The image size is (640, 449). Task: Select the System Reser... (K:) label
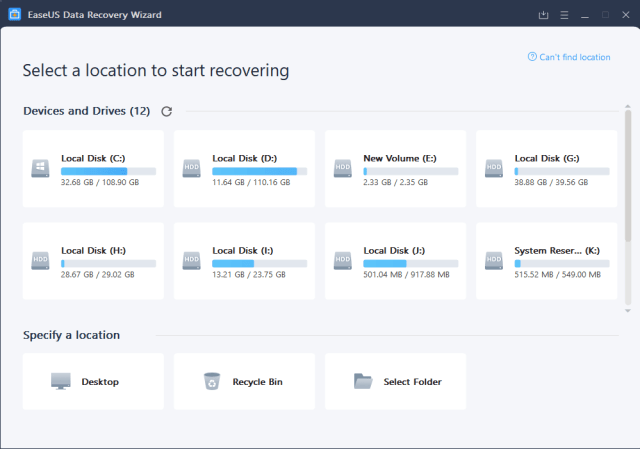pos(557,251)
